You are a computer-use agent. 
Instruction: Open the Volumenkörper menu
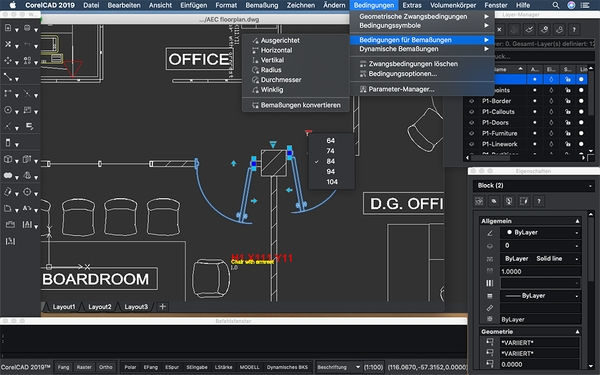453,5
